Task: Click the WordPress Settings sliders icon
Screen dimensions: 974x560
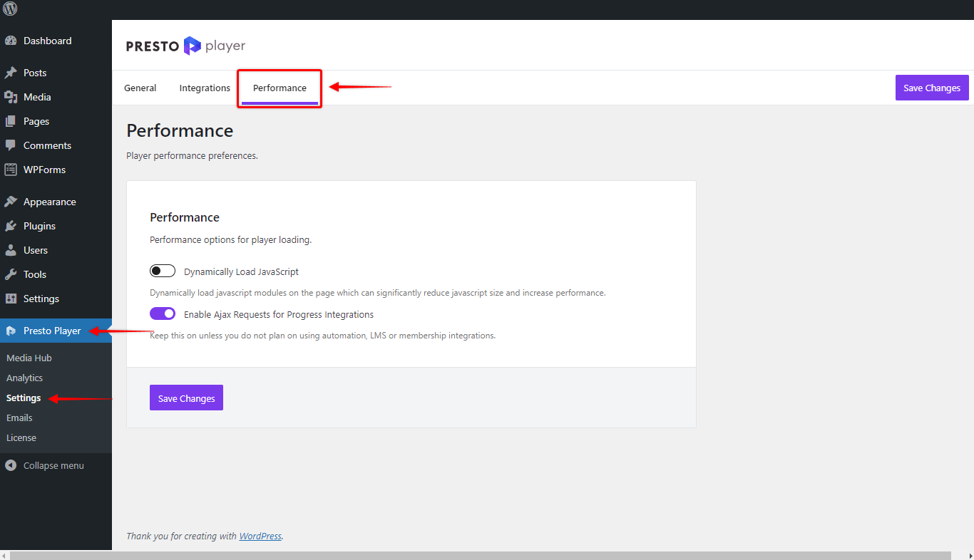Action: (11, 299)
